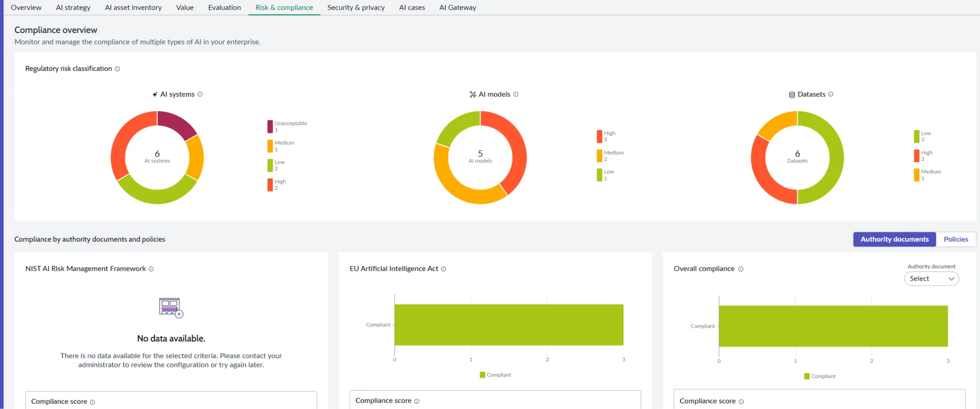Click info icon beside AI systems heading

coord(200,94)
